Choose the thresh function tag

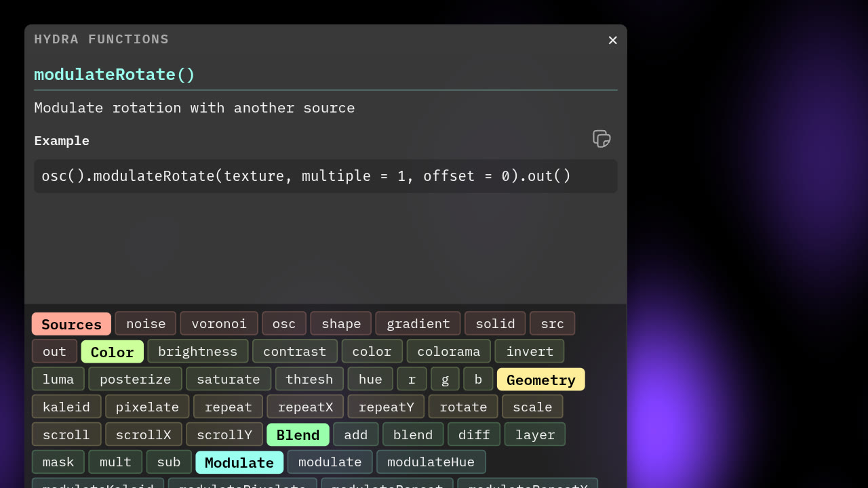pos(309,379)
